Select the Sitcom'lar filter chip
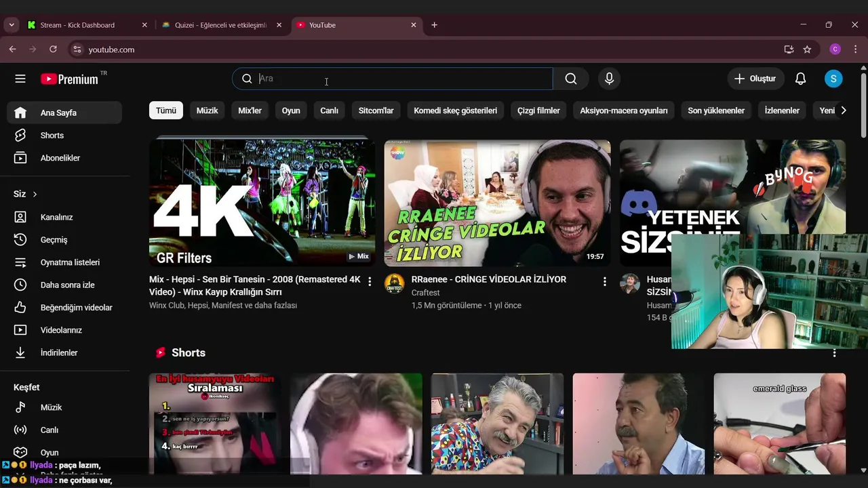Viewport: 868px width, 488px height. [x=376, y=110]
